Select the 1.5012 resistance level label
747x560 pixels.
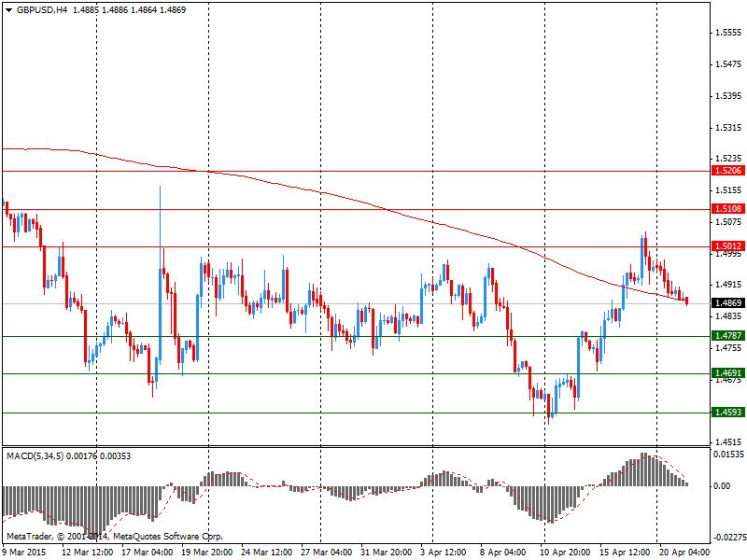[x=728, y=246]
